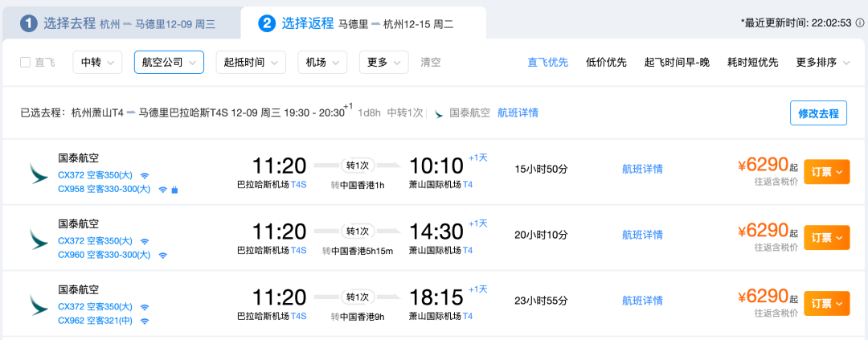Sort by 耗时短优先
The width and height of the screenshot is (868, 340).
coord(752,63)
